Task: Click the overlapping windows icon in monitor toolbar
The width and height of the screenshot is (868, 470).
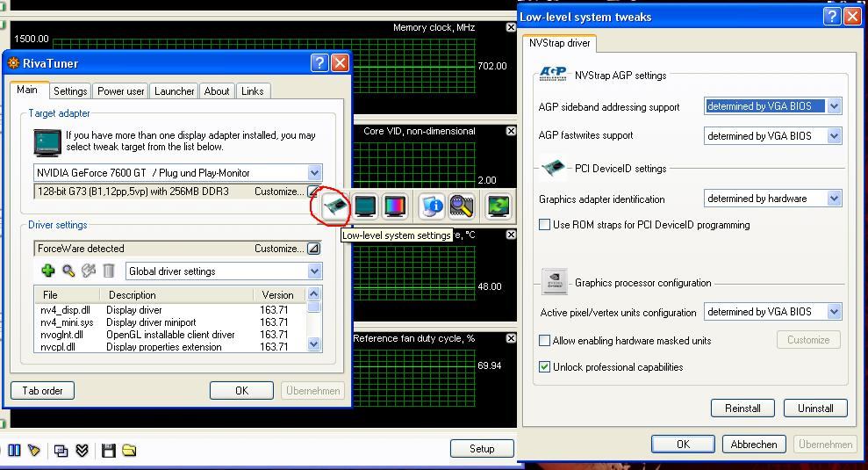Action: tap(61, 451)
